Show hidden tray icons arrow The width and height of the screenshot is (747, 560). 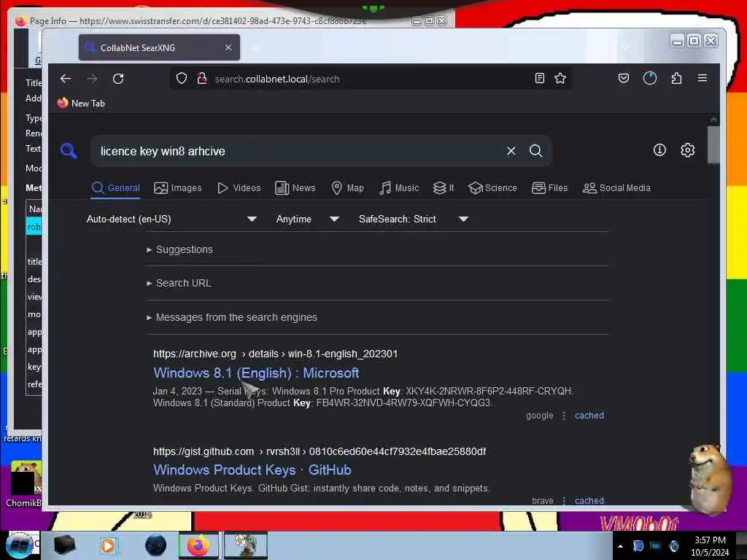tap(620, 546)
